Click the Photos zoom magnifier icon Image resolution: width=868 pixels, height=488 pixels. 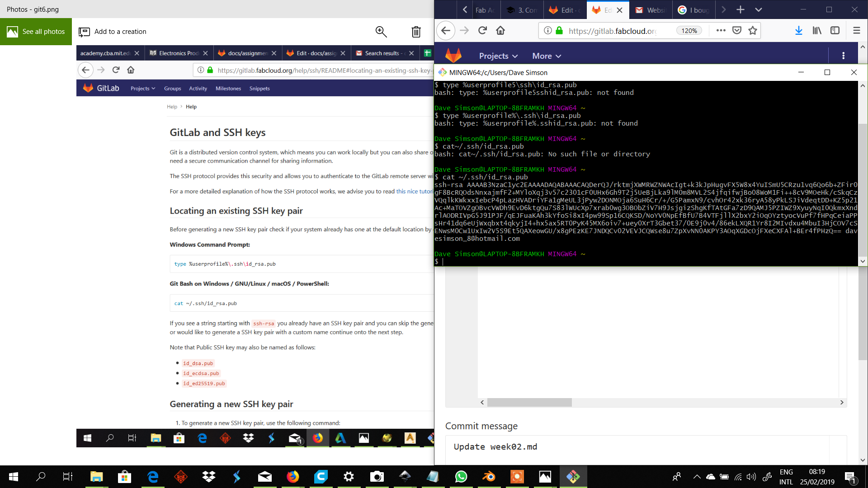point(381,32)
